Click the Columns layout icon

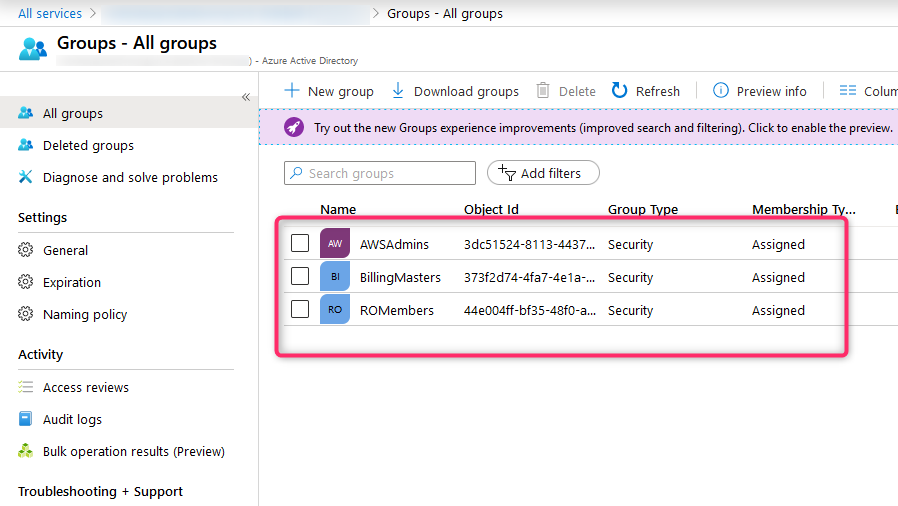coord(848,90)
